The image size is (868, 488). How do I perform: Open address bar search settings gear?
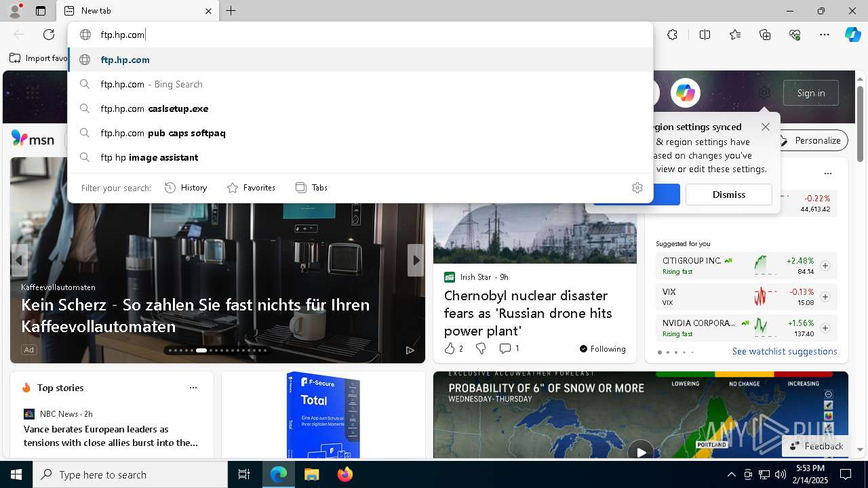(x=637, y=188)
